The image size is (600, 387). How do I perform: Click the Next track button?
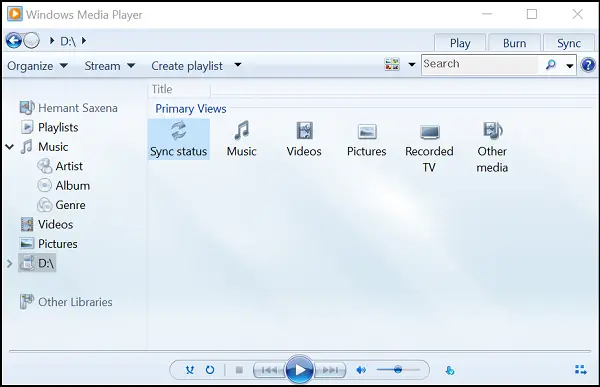pos(330,370)
